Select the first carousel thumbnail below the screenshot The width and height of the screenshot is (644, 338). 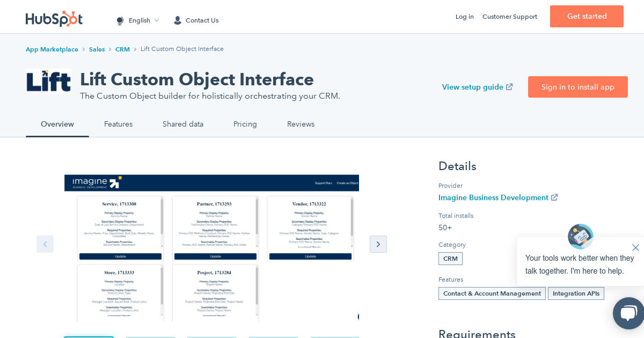coord(89,337)
